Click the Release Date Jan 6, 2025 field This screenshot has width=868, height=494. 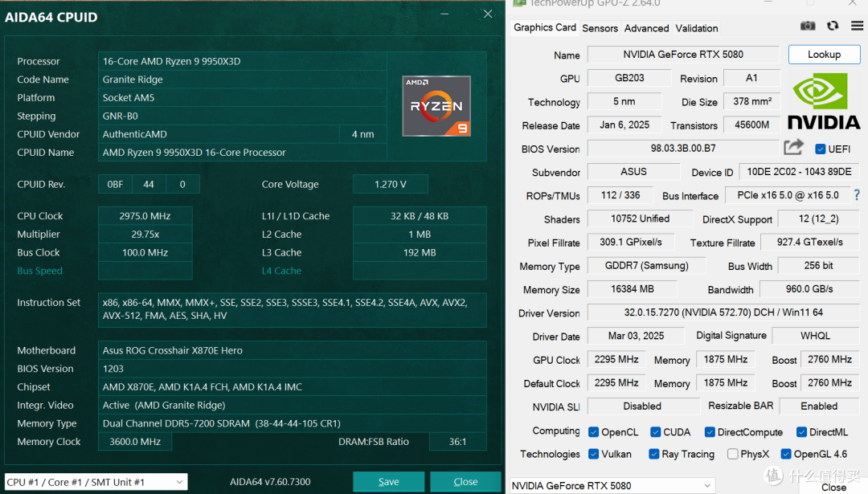pyautogui.click(x=624, y=125)
